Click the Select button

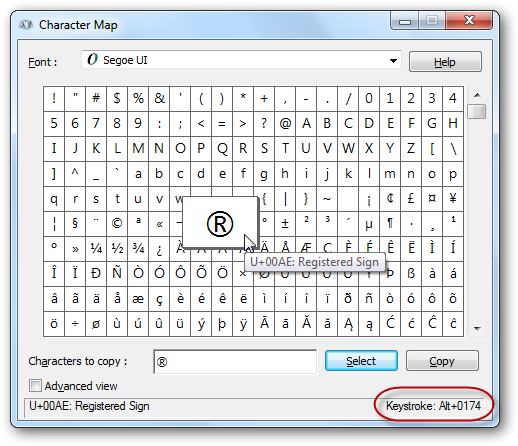click(x=361, y=361)
